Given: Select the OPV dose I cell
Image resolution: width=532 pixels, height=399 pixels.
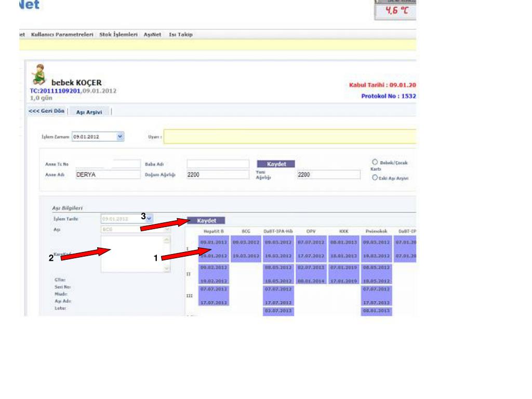Looking at the screenshot, I should coord(311,249).
